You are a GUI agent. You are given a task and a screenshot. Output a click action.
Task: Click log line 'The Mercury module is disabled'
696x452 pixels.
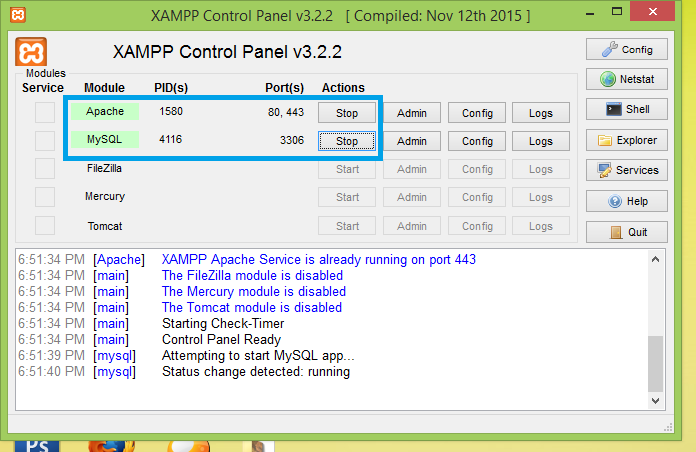click(x=253, y=291)
